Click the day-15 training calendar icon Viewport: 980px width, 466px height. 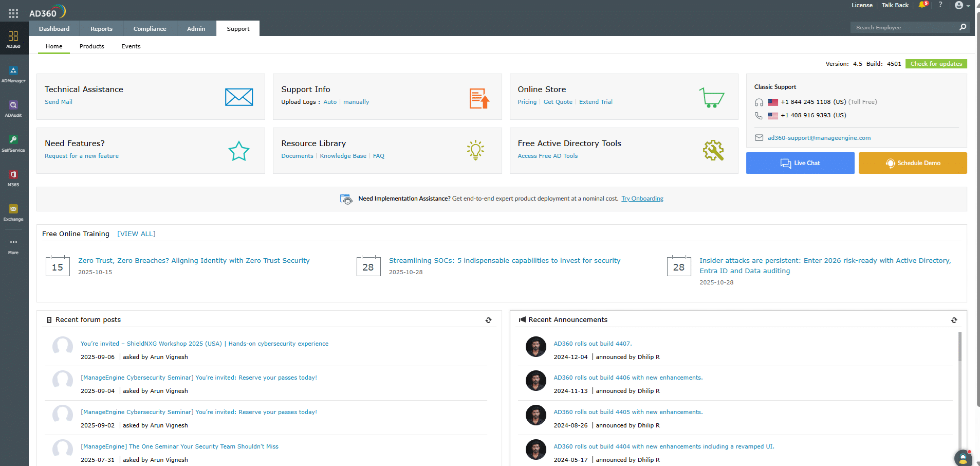pyautogui.click(x=58, y=266)
